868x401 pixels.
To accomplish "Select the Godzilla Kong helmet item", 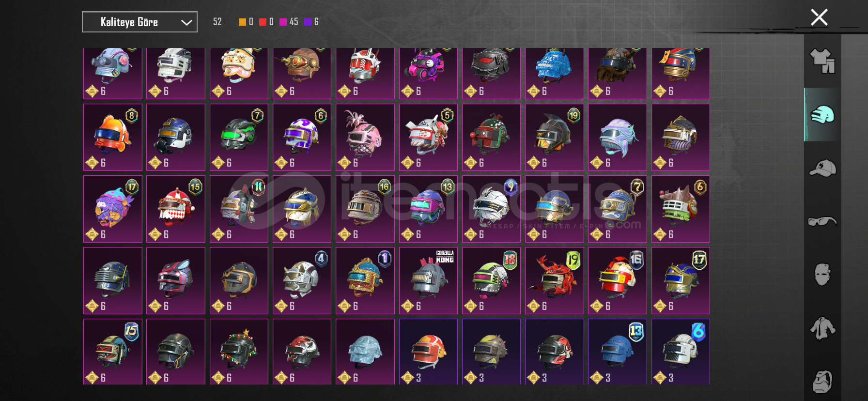I will (x=428, y=280).
